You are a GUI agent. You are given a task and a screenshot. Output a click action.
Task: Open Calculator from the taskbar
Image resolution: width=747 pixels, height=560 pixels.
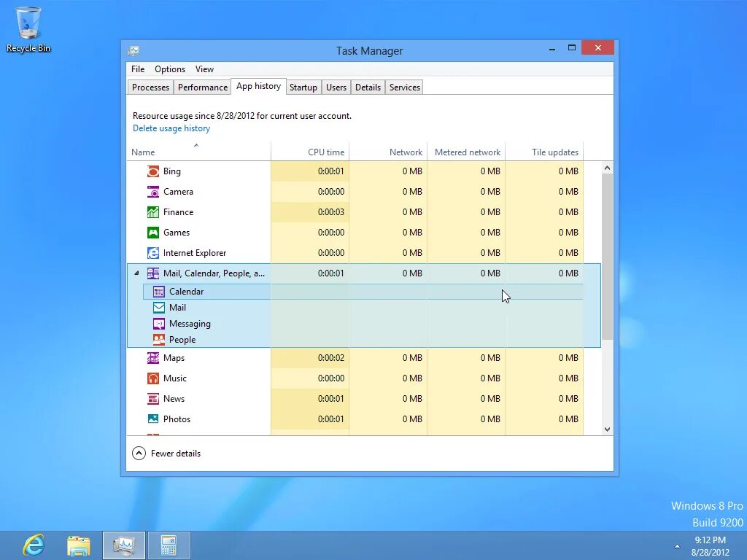169,545
